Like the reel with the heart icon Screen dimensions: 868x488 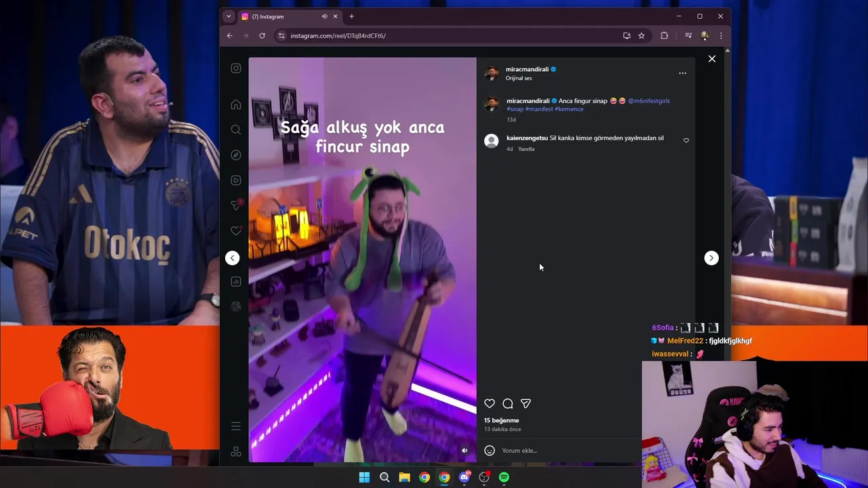click(490, 403)
